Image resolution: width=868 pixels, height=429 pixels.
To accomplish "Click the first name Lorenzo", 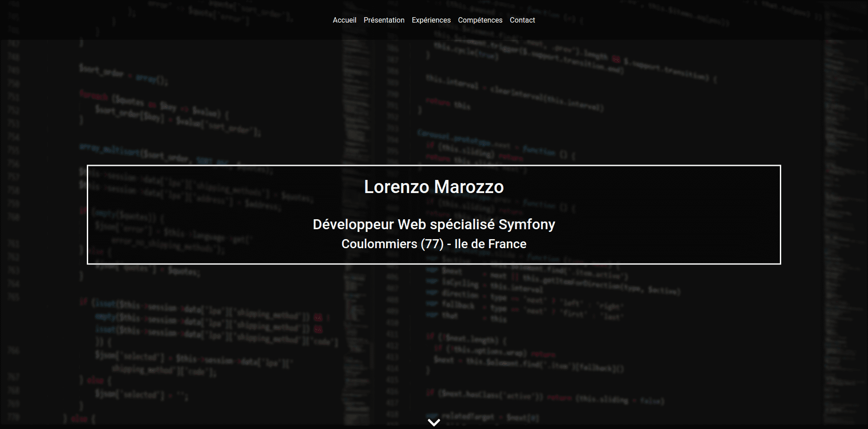I will [x=396, y=187].
